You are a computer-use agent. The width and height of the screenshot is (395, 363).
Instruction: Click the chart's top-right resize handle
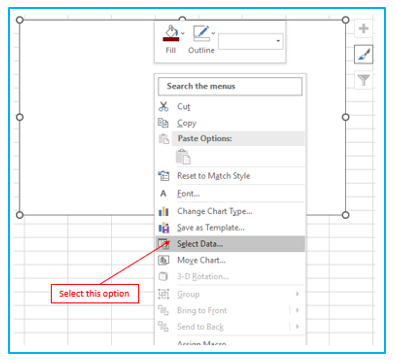pyautogui.click(x=346, y=20)
